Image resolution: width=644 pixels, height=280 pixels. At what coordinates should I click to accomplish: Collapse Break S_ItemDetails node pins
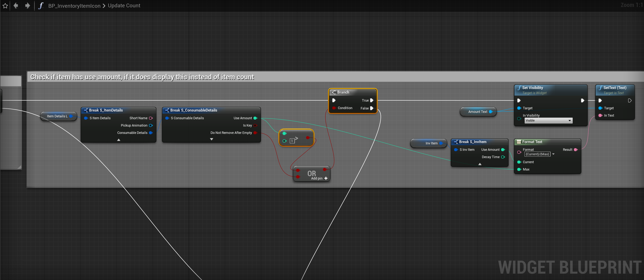point(119,140)
